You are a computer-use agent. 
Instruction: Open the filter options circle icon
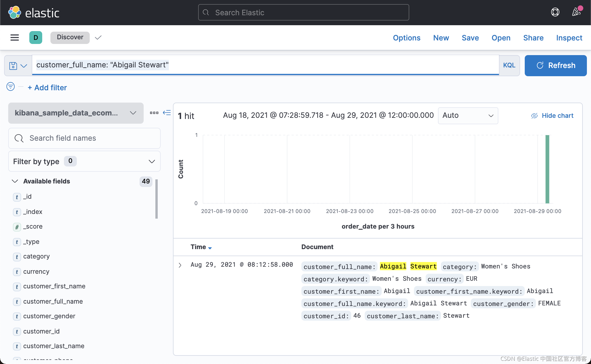[11, 87]
